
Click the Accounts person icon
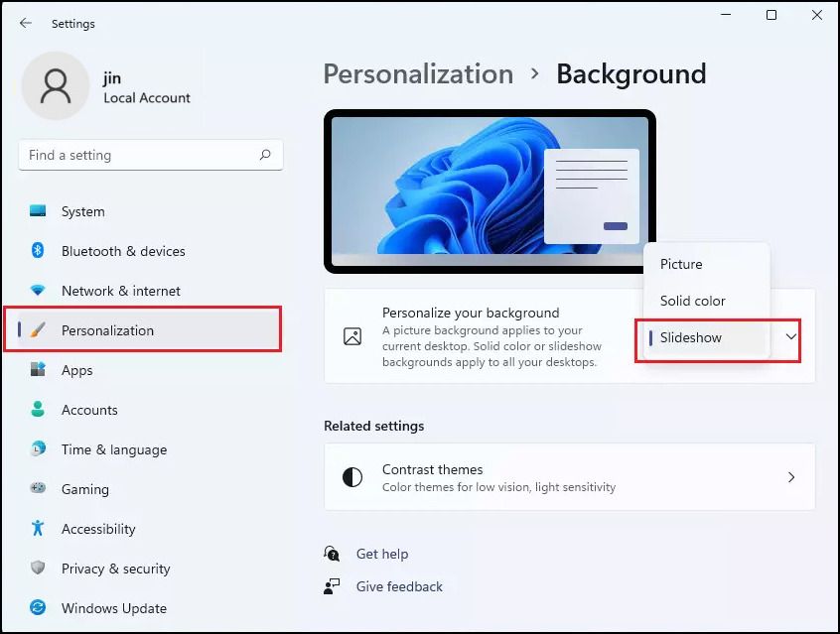point(38,409)
